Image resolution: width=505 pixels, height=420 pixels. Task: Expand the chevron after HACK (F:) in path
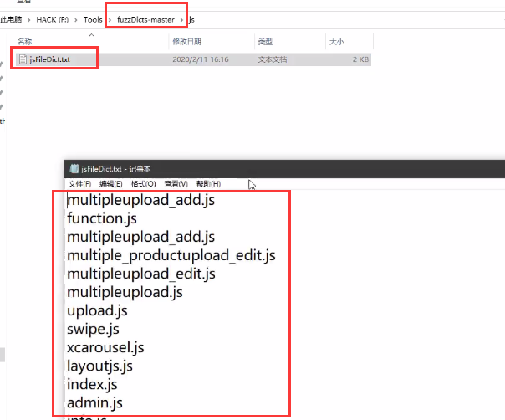click(x=76, y=19)
